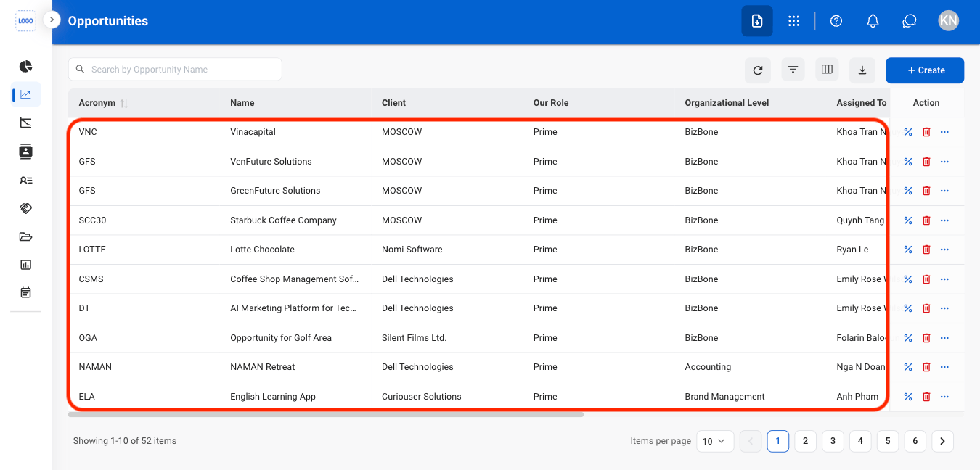Image resolution: width=980 pixels, height=470 pixels.
Task: Click the Create button
Action: (925, 70)
